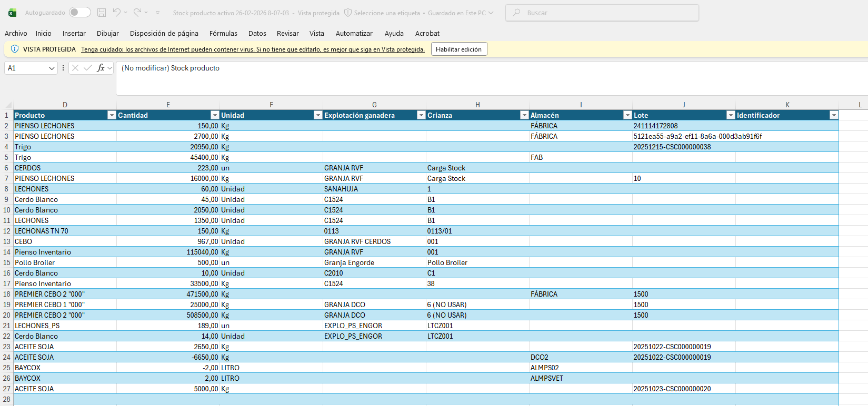Screen dimensions: 868x406
Task: Click the Redo arrow icon
Action: tap(137, 13)
